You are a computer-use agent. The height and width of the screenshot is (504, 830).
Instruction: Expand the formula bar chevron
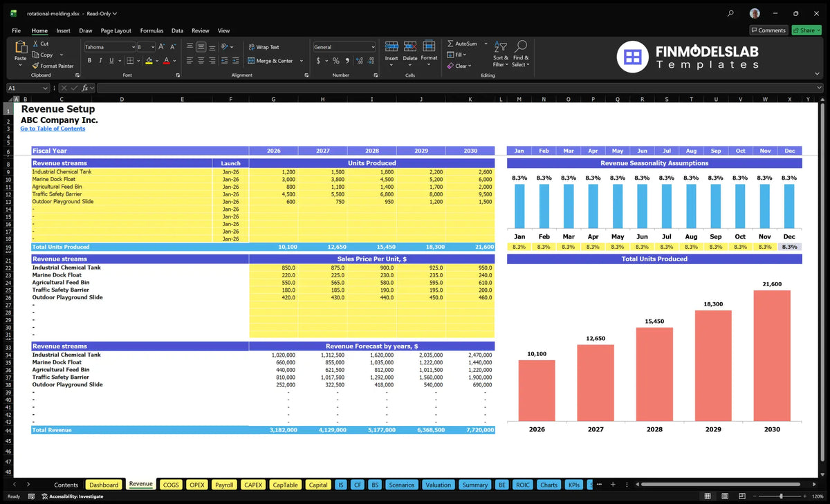[819, 88]
